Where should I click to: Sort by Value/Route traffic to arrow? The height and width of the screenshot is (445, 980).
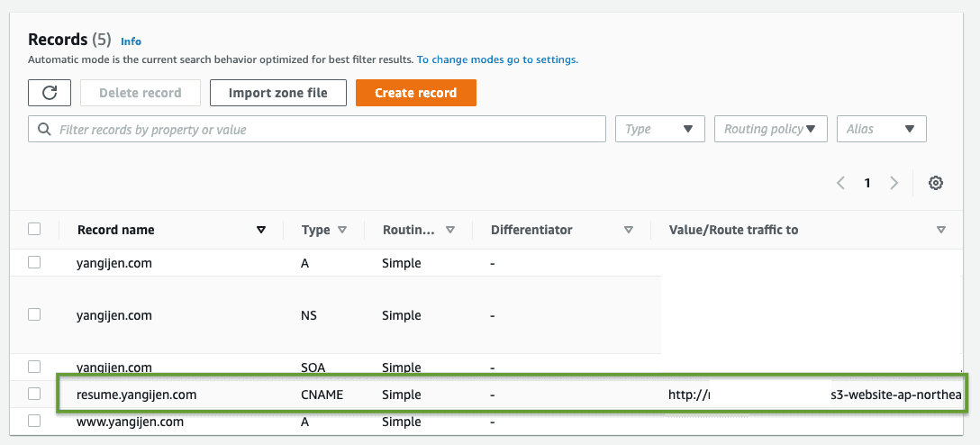click(x=941, y=230)
